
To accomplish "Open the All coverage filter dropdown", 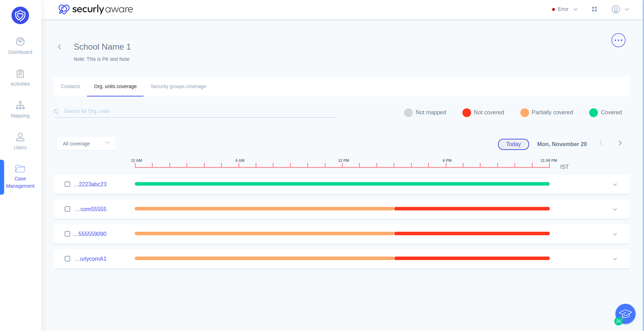I will tap(86, 144).
